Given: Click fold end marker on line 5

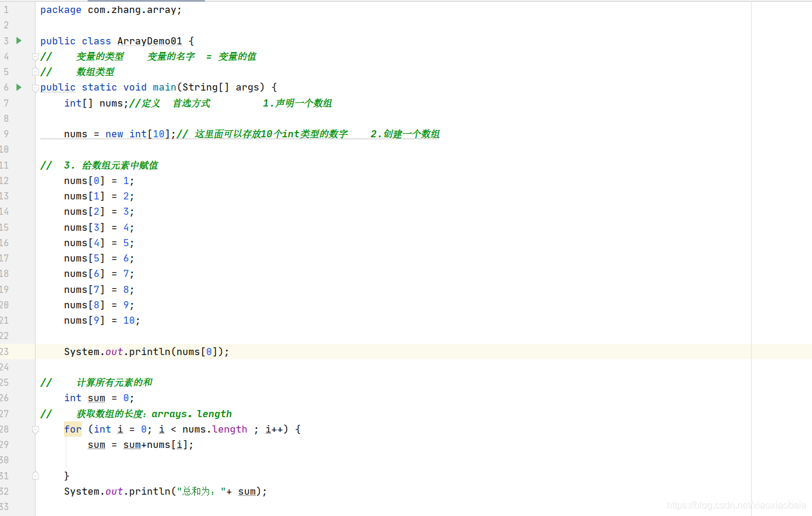Looking at the screenshot, I should click(x=36, y=72).
